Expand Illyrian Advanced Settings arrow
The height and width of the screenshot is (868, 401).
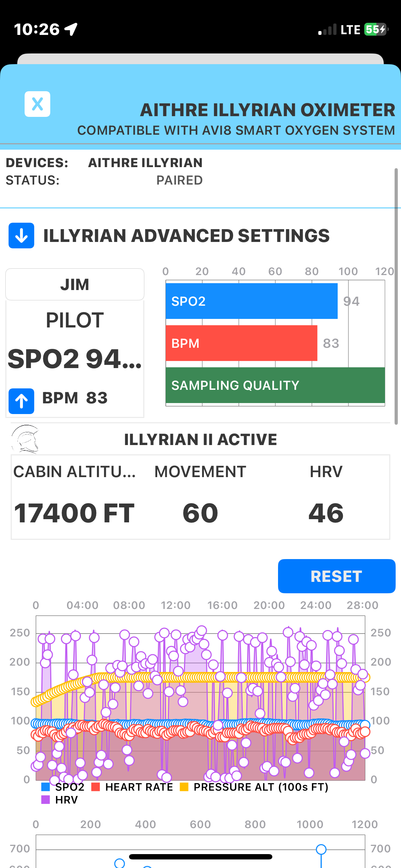pyautogui.click(x=21, y=236)
